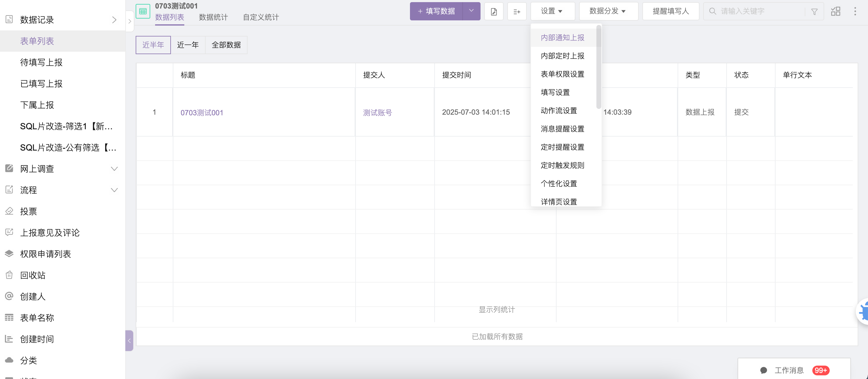Choose 消息提醒设置 from the menu

point(563,129)
